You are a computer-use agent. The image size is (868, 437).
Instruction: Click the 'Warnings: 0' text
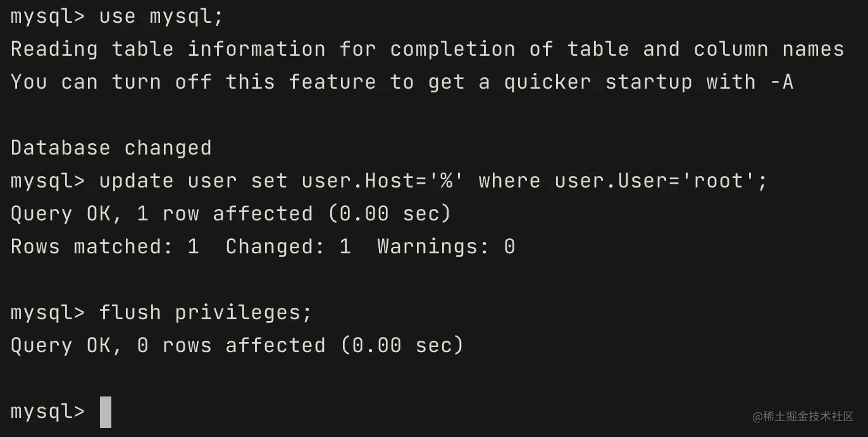click(446, 247)
